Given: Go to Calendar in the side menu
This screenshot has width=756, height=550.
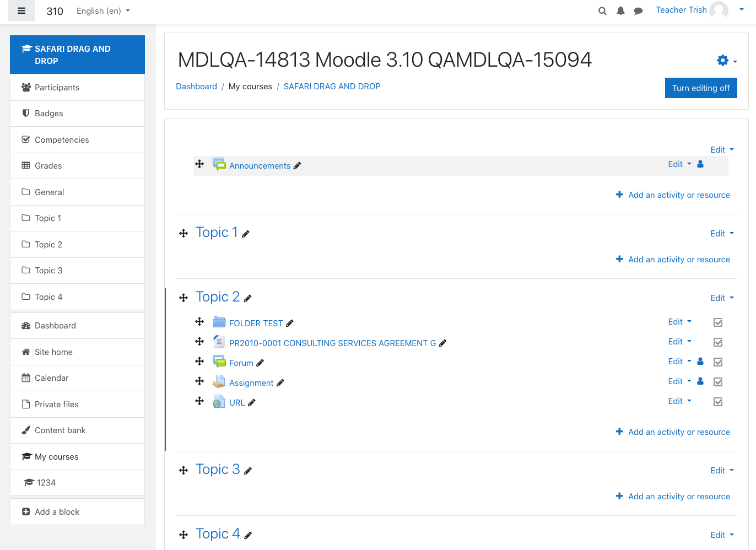Looking at the screenshot, I should point(77,378).
